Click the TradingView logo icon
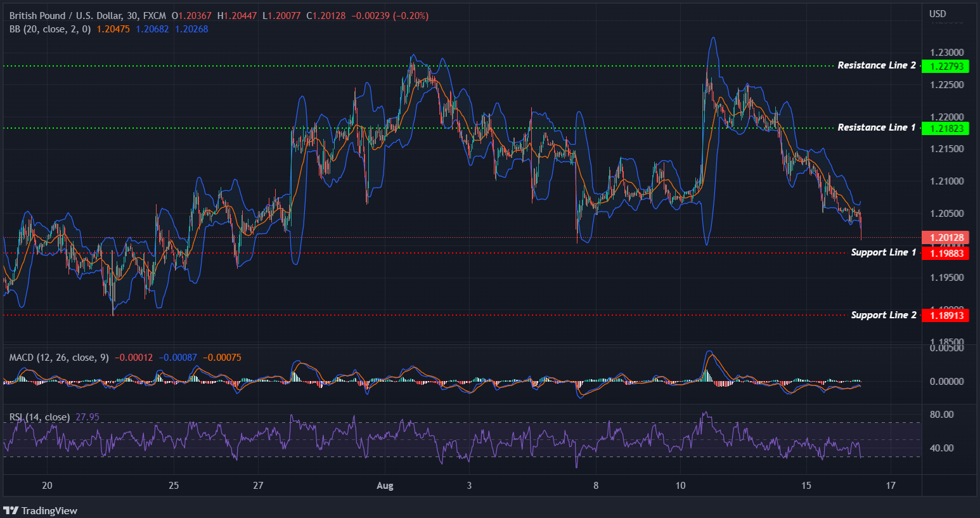 coord(11,510)
